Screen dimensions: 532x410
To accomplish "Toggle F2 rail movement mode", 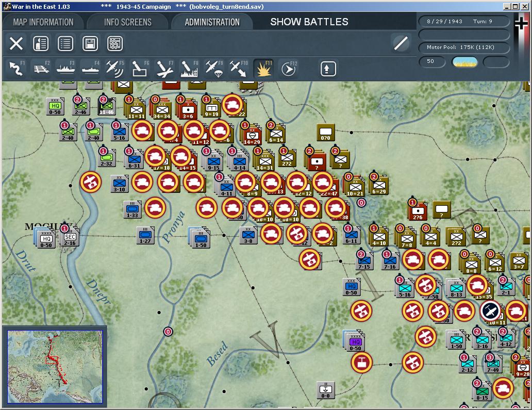I will pos(41,68).
